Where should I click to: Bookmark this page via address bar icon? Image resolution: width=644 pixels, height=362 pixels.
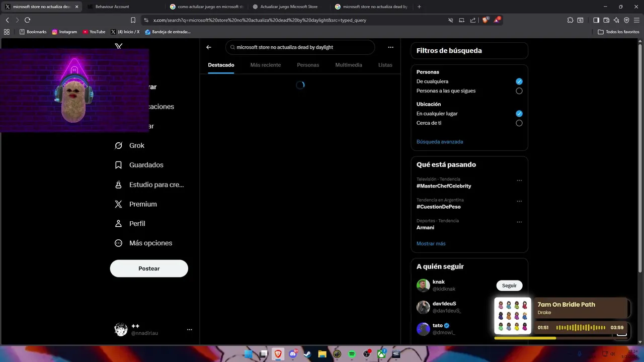pyautogui.click(x=133, y=20)
